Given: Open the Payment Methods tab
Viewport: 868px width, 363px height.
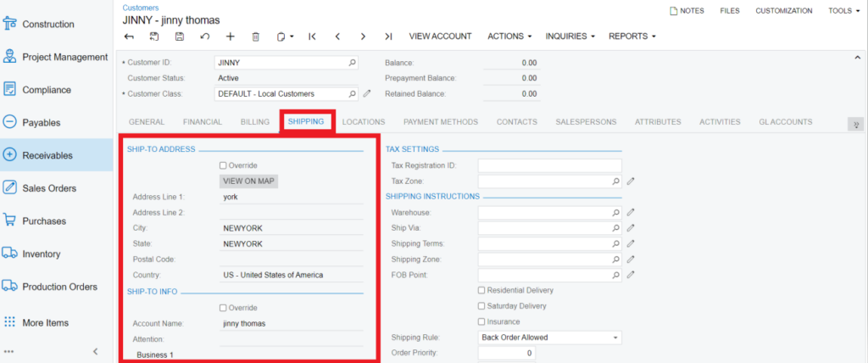Looking at the screenshot, I should click(x=440, y=122).
